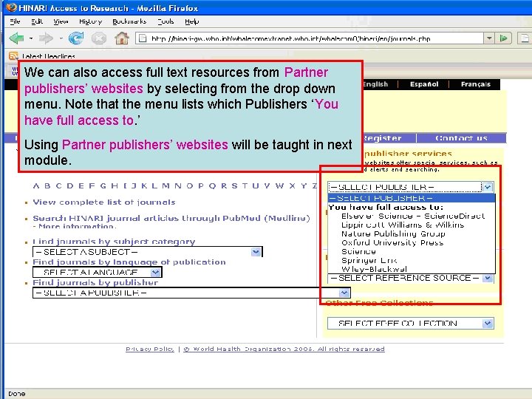Browse journals starting with letter Z
The width and height of the screenshot is (532, 399).
315,185
